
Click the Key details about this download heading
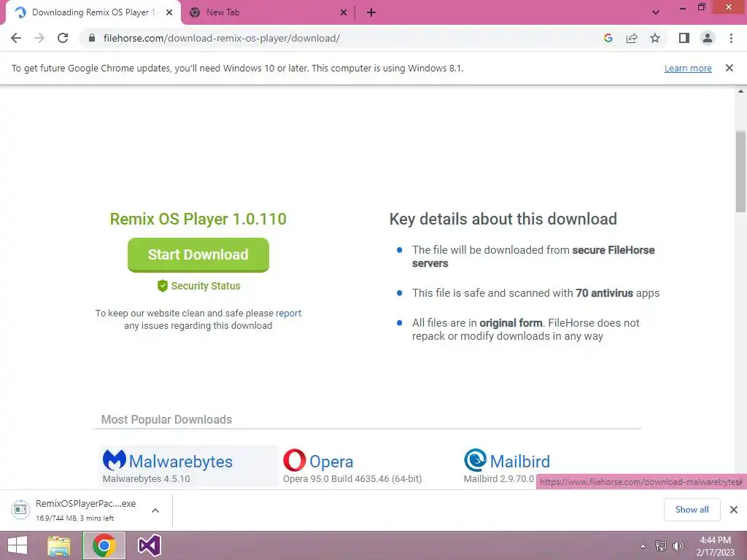tap(503, 219)
